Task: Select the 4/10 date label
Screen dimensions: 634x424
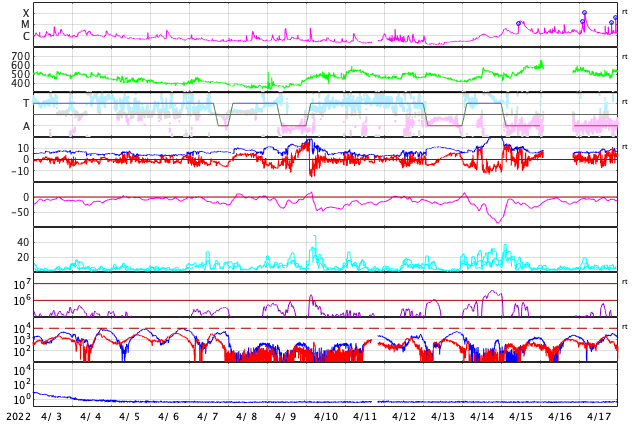Action: point(326,417)
